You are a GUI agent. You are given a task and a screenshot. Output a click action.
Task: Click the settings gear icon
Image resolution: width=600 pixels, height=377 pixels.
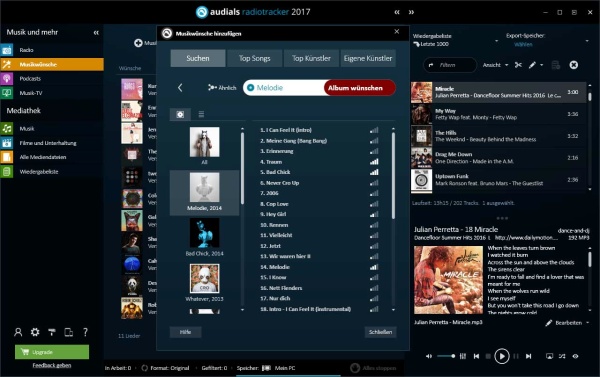click(x=35, y=332)
